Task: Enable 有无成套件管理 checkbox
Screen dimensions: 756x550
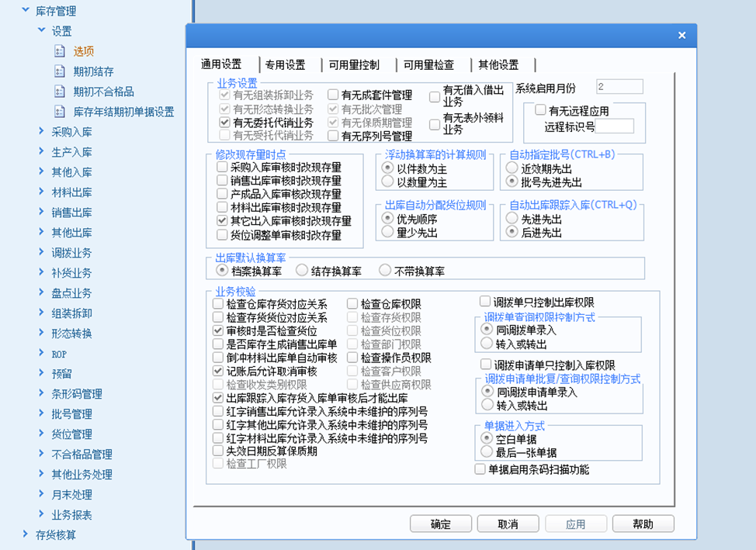Action: point(333,95)
